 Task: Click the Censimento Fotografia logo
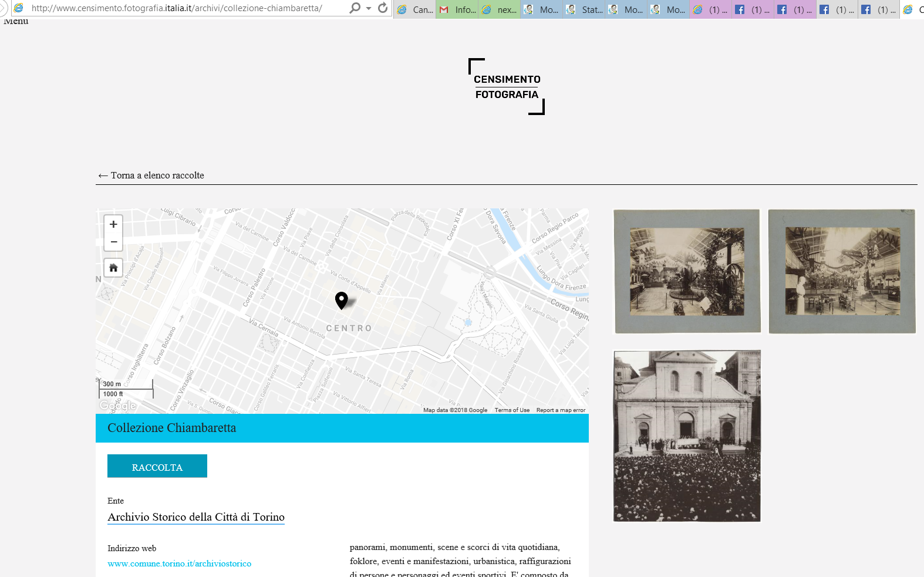coord(507,87)
